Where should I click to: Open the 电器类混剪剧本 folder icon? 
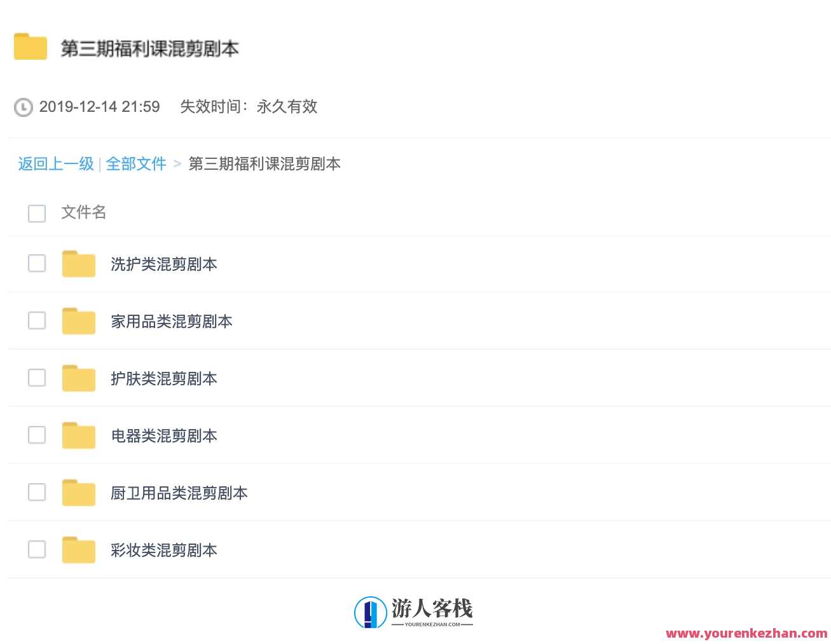pos(78,435)
